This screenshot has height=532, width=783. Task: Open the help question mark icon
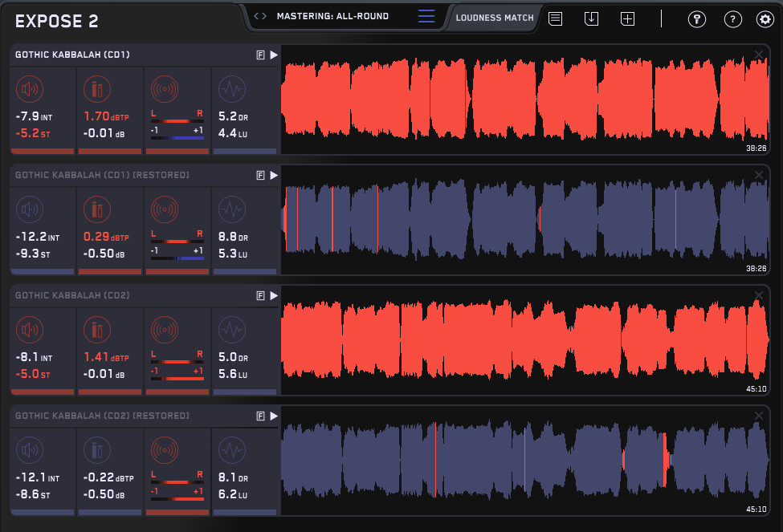732,19
